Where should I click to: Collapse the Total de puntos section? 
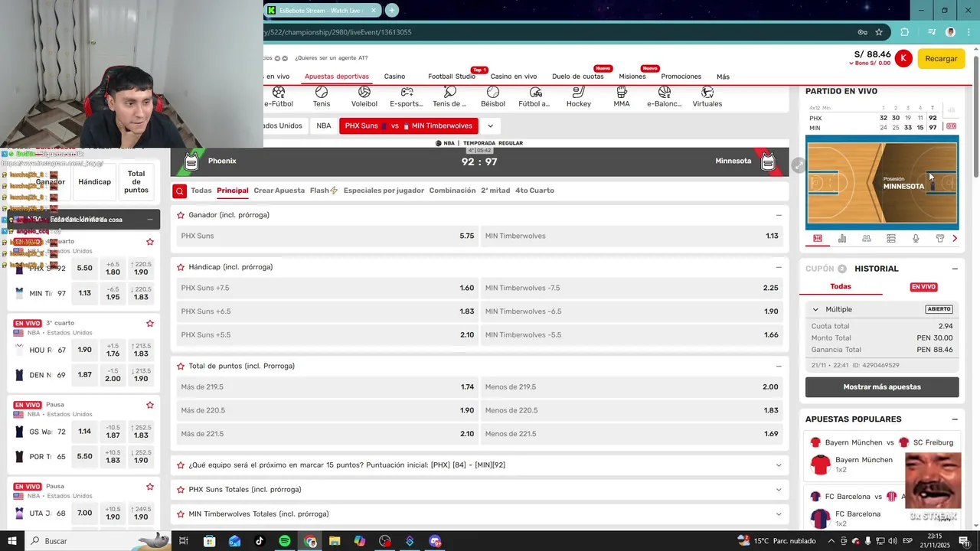click(x=779, y=366)
